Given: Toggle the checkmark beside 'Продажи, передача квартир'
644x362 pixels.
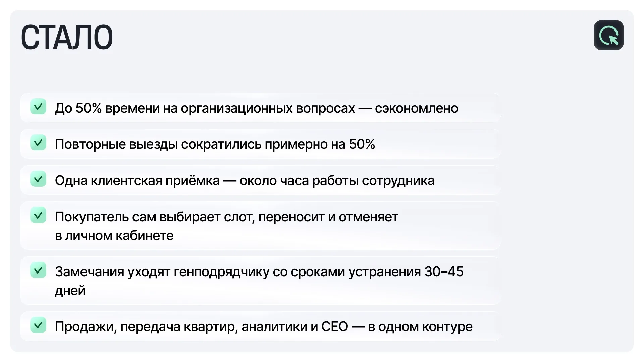Looking at the screenshot, I should (x=38, y=325).
